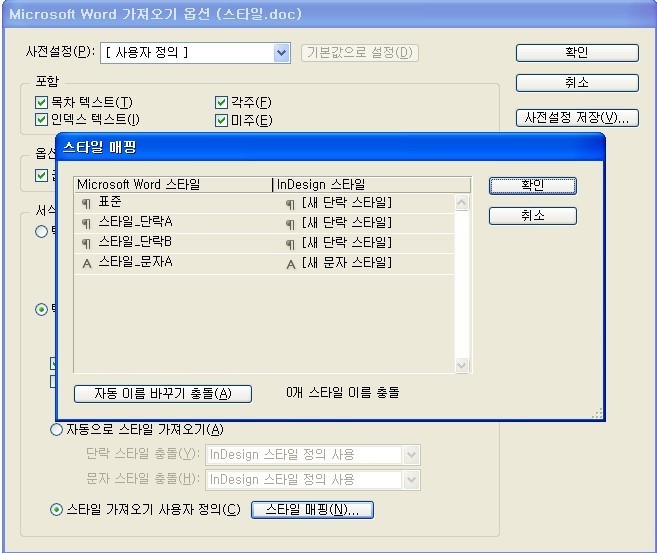Click 확인 in Word import options window
Screen dimensions: 657x553
point(577,53)
